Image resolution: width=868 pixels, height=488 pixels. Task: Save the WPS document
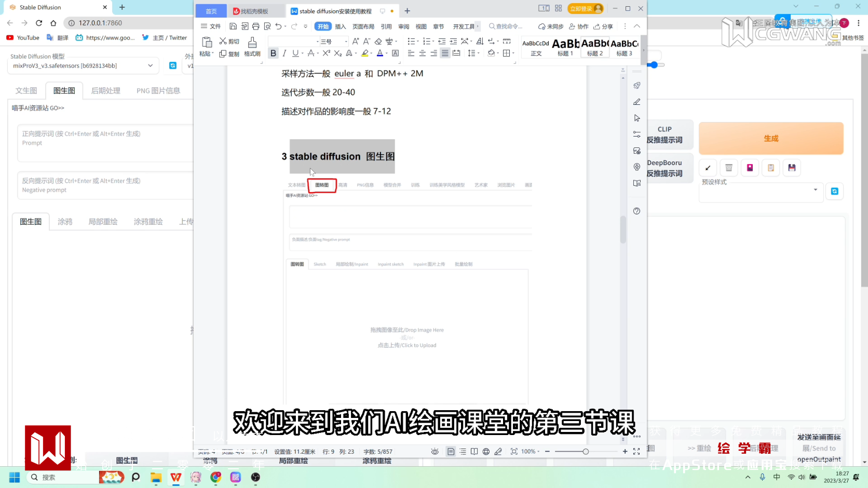(x=233, y=26)
